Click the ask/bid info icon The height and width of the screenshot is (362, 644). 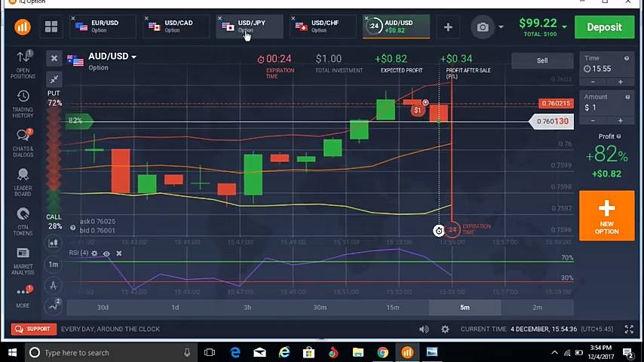pos(72,228)
